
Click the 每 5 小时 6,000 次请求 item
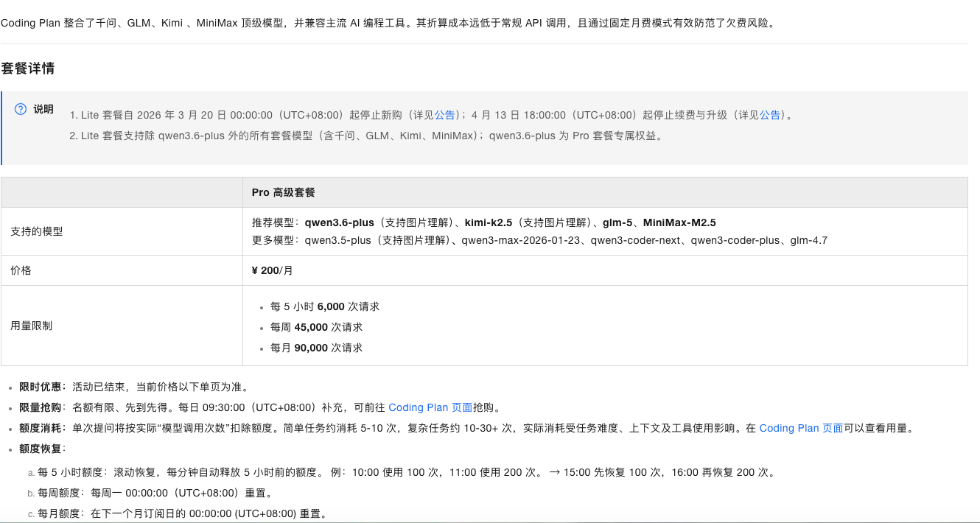[x=324, y=306]
